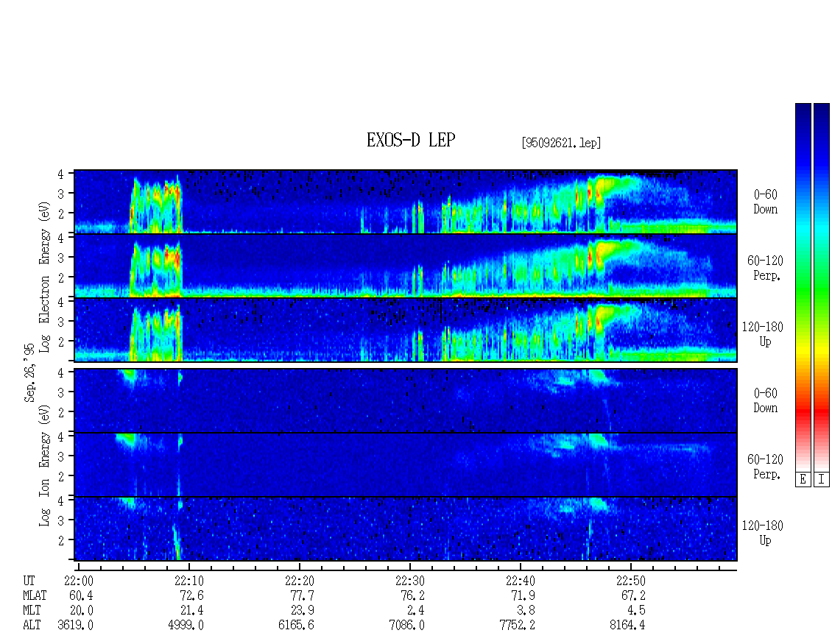832x644 pixels.
Task: Click the electron color scale bar above E
Action: click(803, 287)
